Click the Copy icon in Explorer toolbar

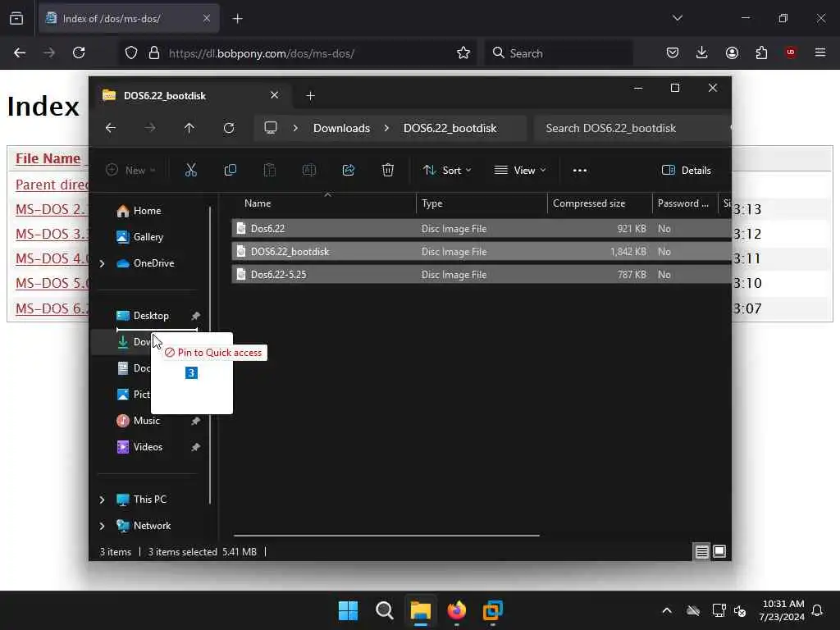[231, 171]
